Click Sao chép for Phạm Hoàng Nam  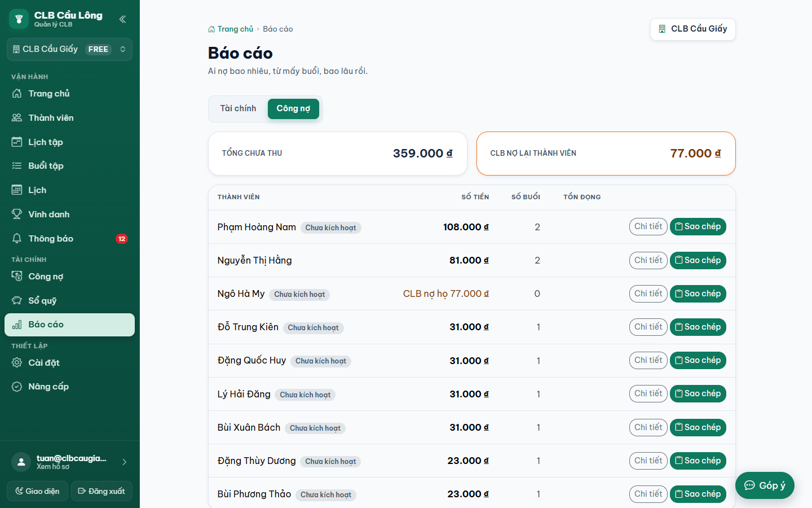coord(698,227)
